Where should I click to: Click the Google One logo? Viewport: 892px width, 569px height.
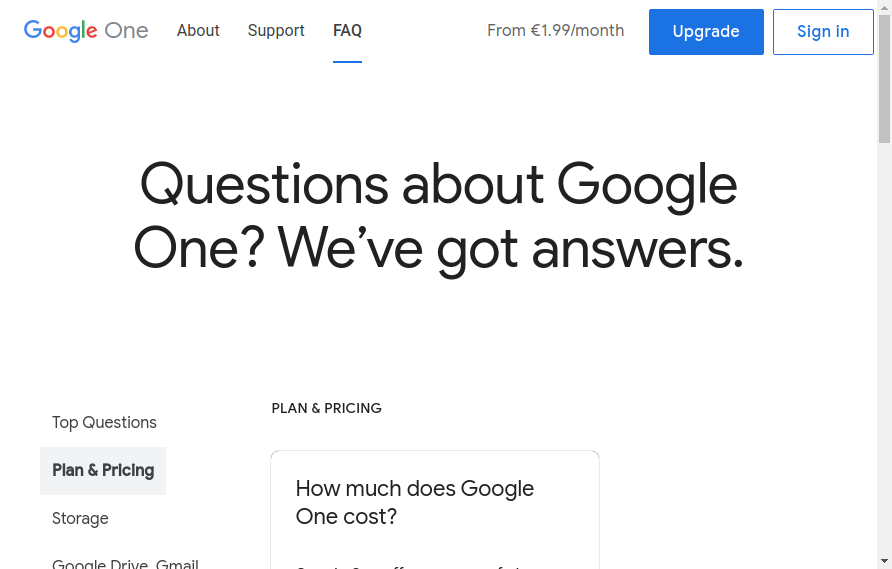tap(86, 31)
